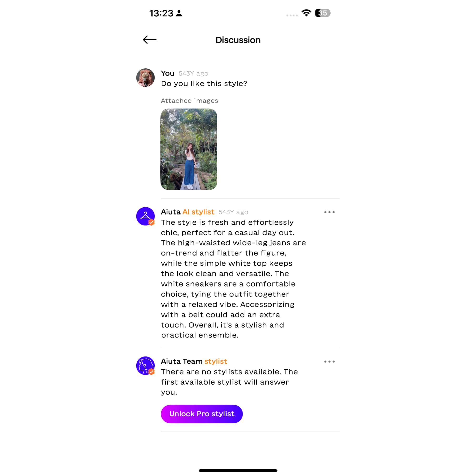Tap the 13:23 clock in status bar

coord(161,13)
